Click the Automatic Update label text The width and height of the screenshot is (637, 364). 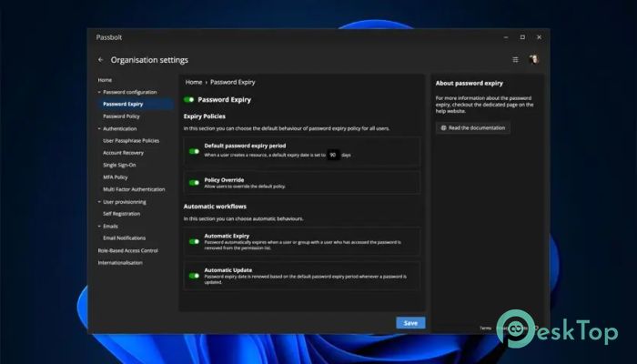click(227, 270)
